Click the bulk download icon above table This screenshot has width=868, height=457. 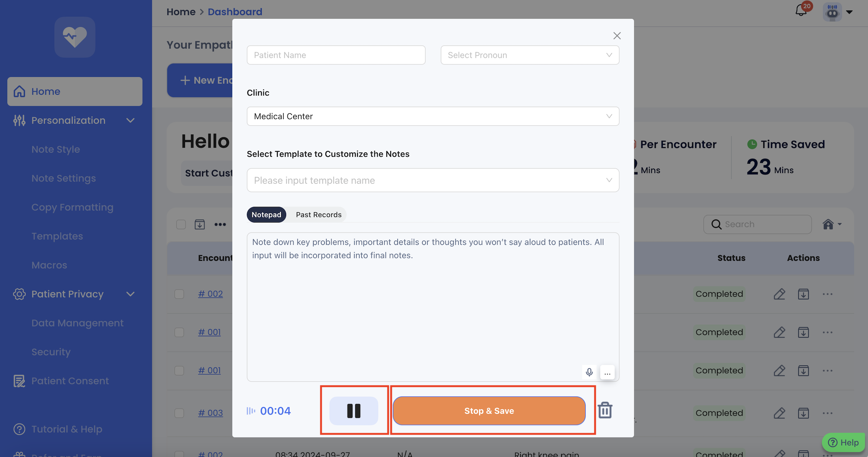coord(199,224)
